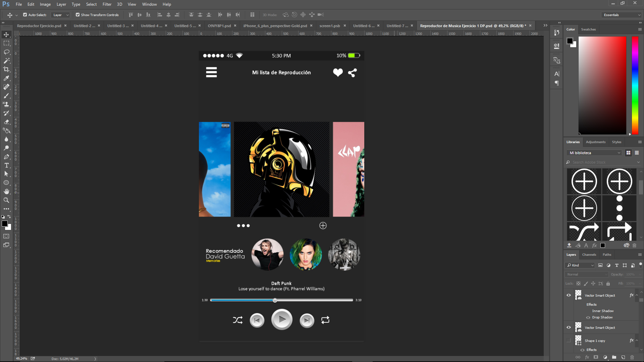
Task: Uncheck Show Transform Controls checkbox
Action: tap(77, 15)
